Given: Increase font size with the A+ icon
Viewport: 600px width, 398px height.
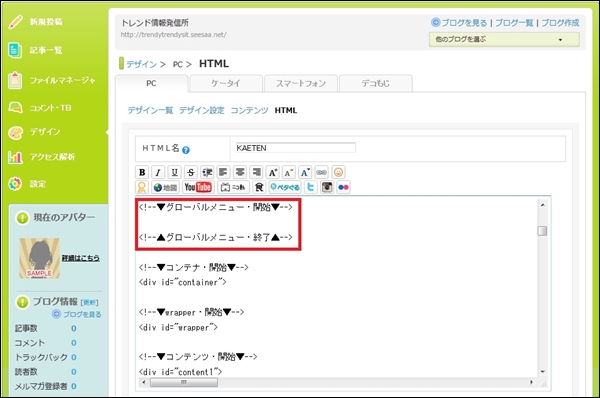Looking at the screenshot, I should [x=272, y=172].
